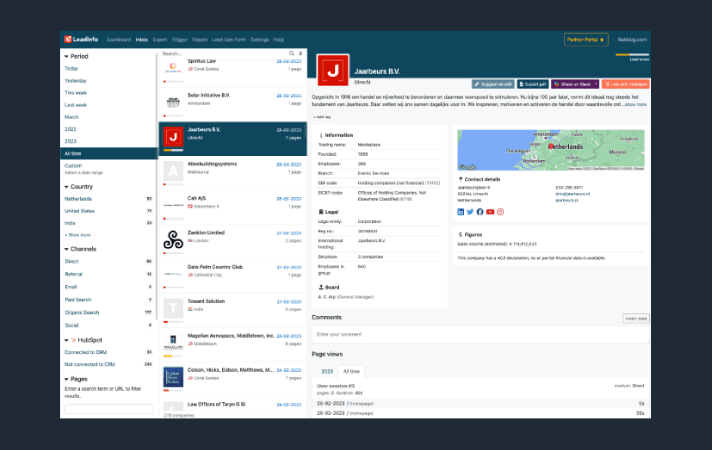Click the Enter your comment field
712x450 pixels.
[x=480, y=335]
